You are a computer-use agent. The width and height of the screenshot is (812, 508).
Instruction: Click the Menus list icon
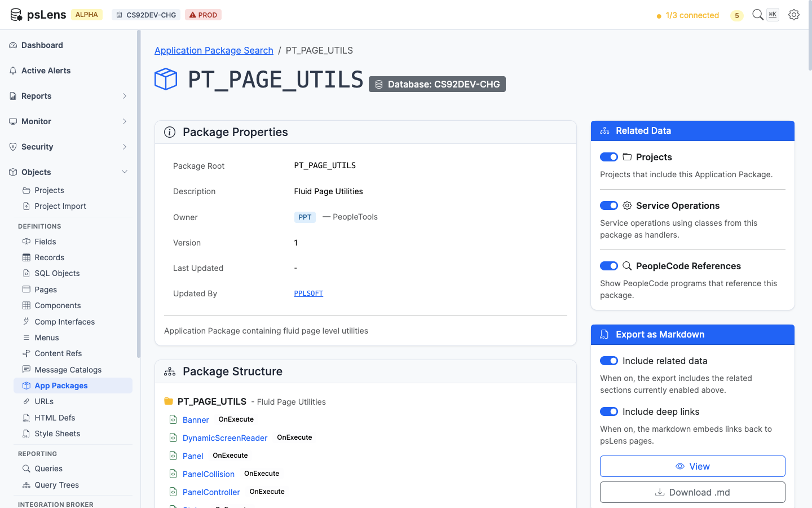(x=26, y=338)
